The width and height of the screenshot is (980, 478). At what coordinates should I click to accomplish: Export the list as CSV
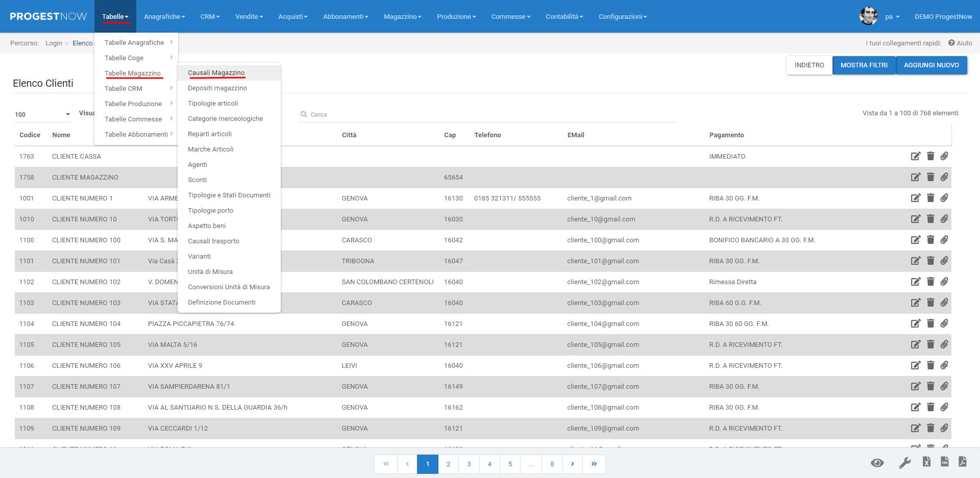pyautogui.click(x=944, y=462)
